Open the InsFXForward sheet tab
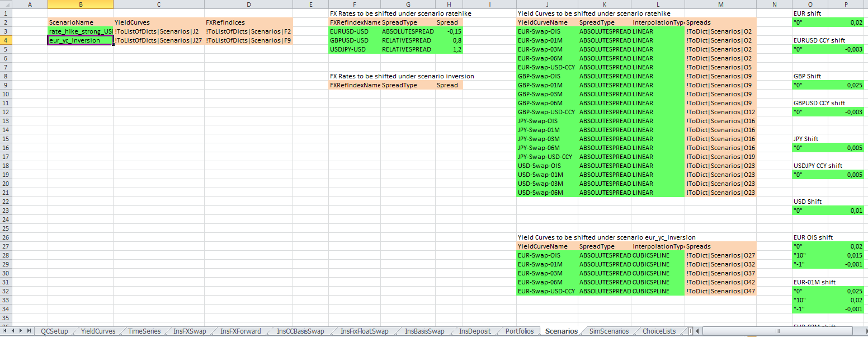This screenshot has width=868, height=337. coord(240,331)
